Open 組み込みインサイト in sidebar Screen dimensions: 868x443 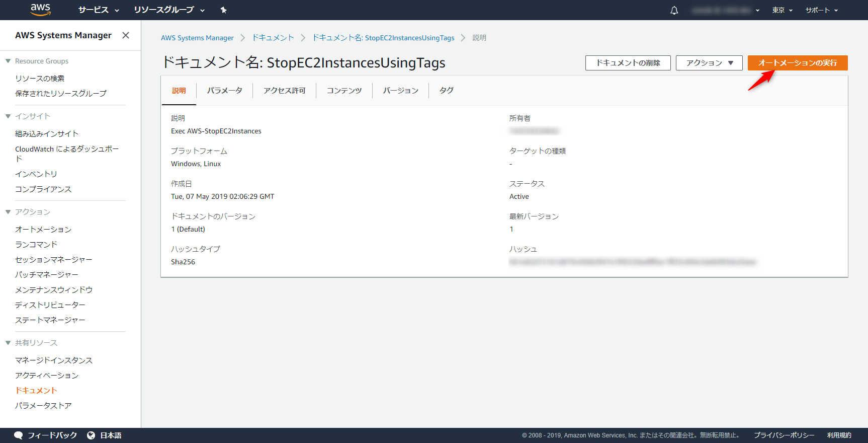[x=47, y=134]
